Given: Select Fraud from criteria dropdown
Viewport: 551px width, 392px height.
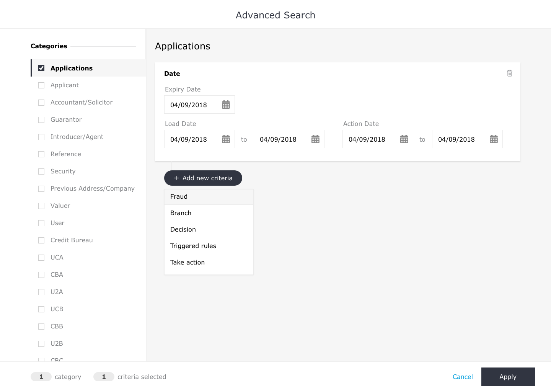Looking at the screenshot, I should 179,197.
